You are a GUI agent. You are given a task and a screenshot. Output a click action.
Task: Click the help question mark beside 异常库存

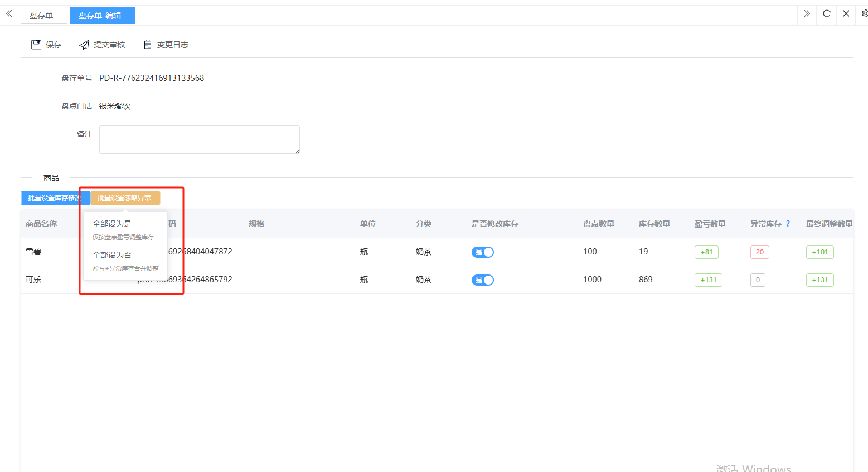tap(788, 224)
